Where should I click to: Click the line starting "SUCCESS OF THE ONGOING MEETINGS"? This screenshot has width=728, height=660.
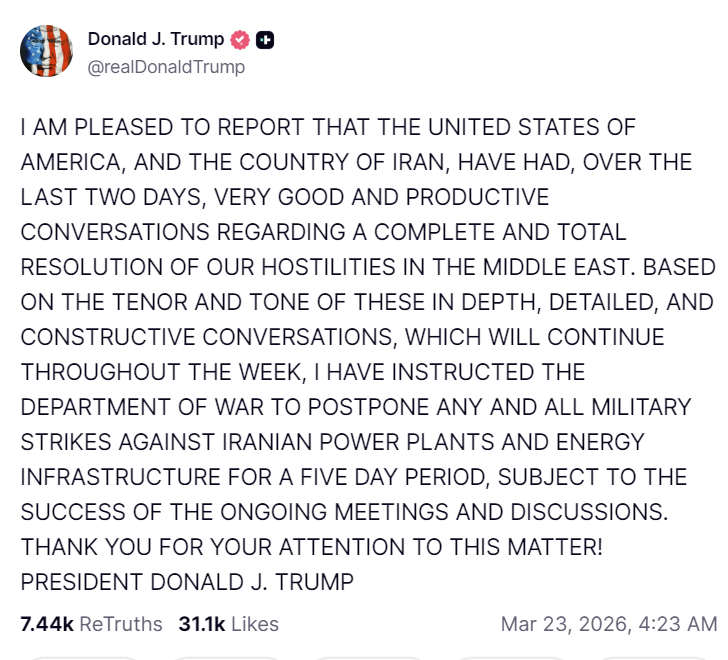pos(343,510)
